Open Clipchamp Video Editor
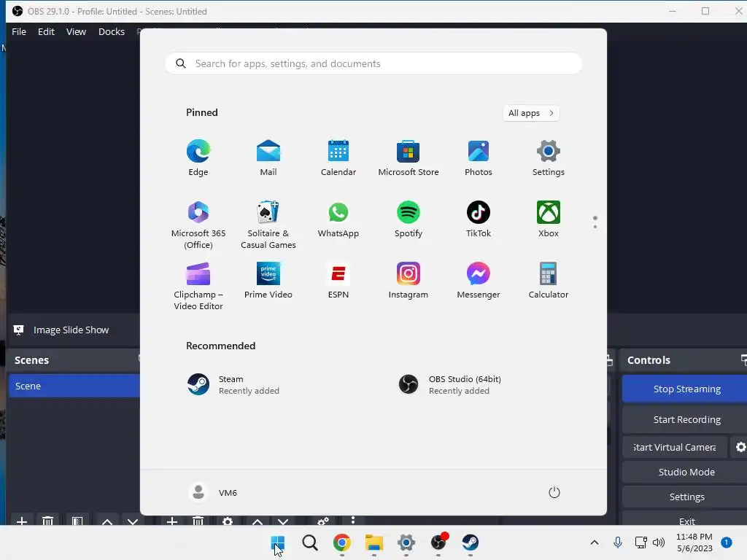This screenshot has height=560, width=747. pyautogui.click(x=198, y=286)
